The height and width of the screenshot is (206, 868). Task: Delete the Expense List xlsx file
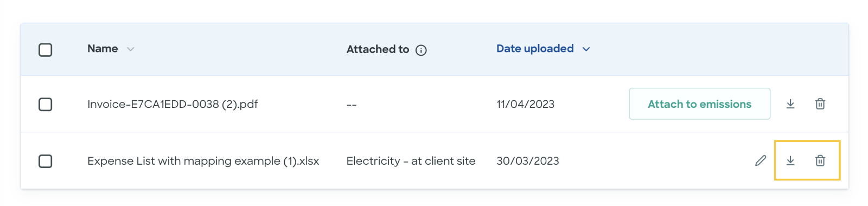point(820,160)
